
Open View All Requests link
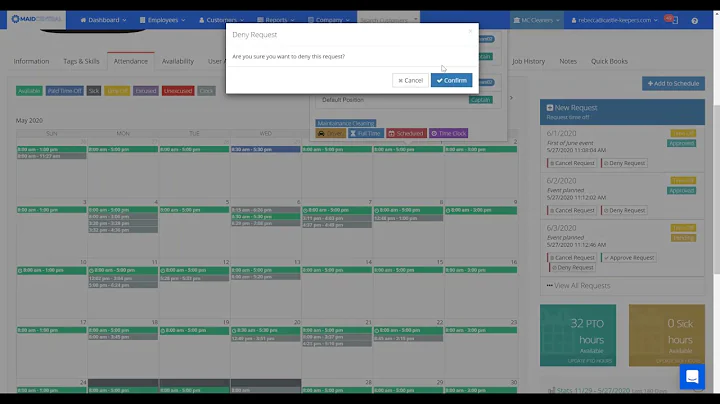[x=578, y=286]
